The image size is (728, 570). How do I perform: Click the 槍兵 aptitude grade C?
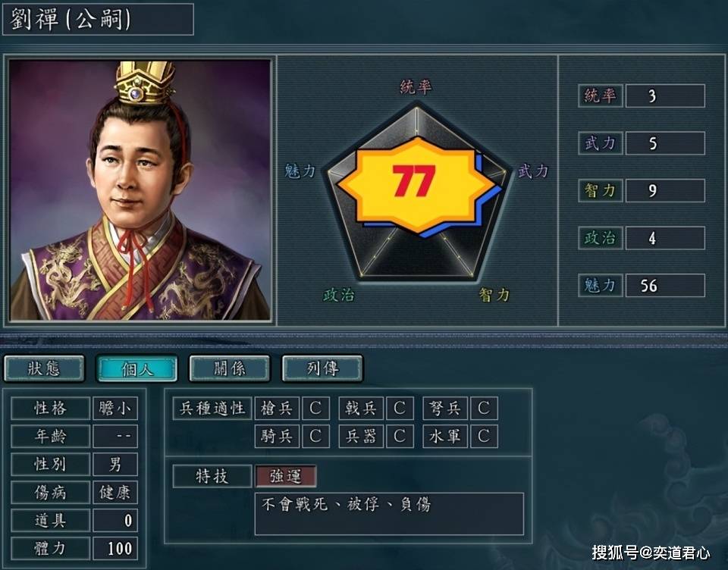point(315,408)
